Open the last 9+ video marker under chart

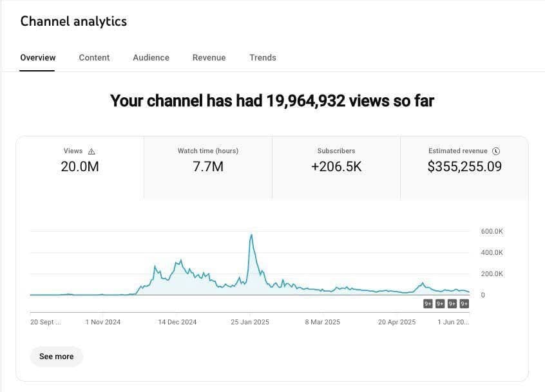[x=464, y=304]
